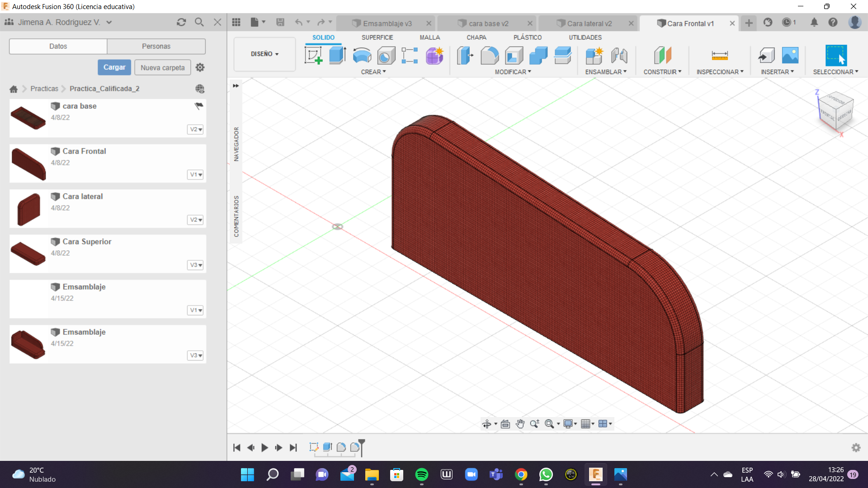Select the Offset Plane construct icon
868x488 pixels.
(663, 56)
